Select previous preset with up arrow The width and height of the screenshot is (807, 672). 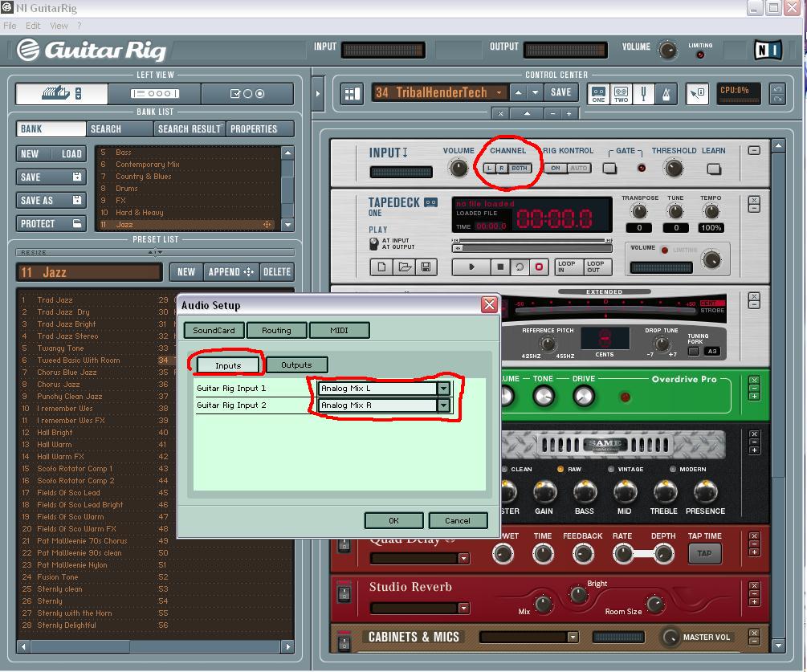[x=518, y=92]
